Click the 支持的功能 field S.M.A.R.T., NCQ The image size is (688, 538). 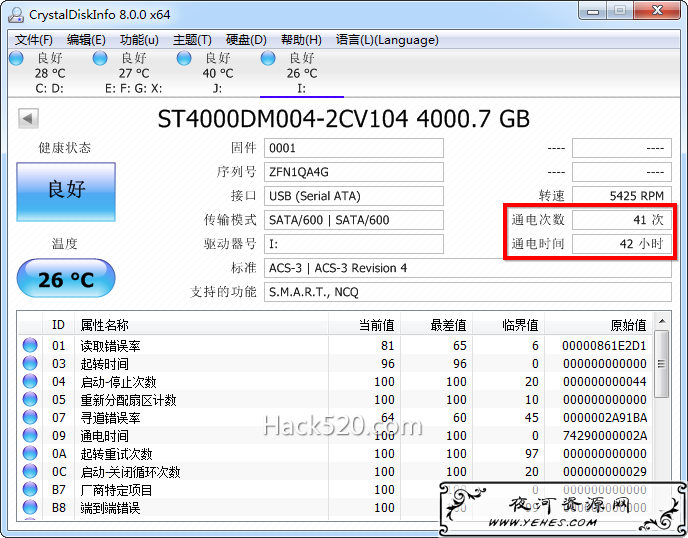pyautogui.click(x=468, y=292)
